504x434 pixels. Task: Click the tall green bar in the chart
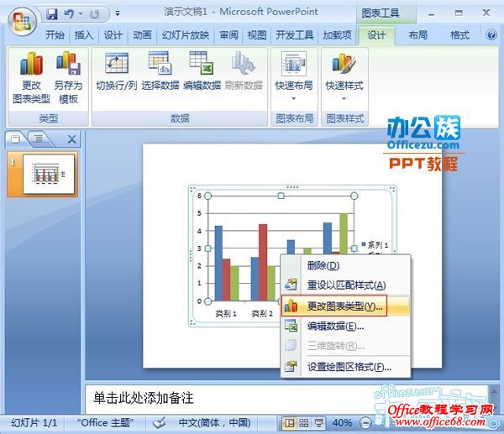(344, 233)
